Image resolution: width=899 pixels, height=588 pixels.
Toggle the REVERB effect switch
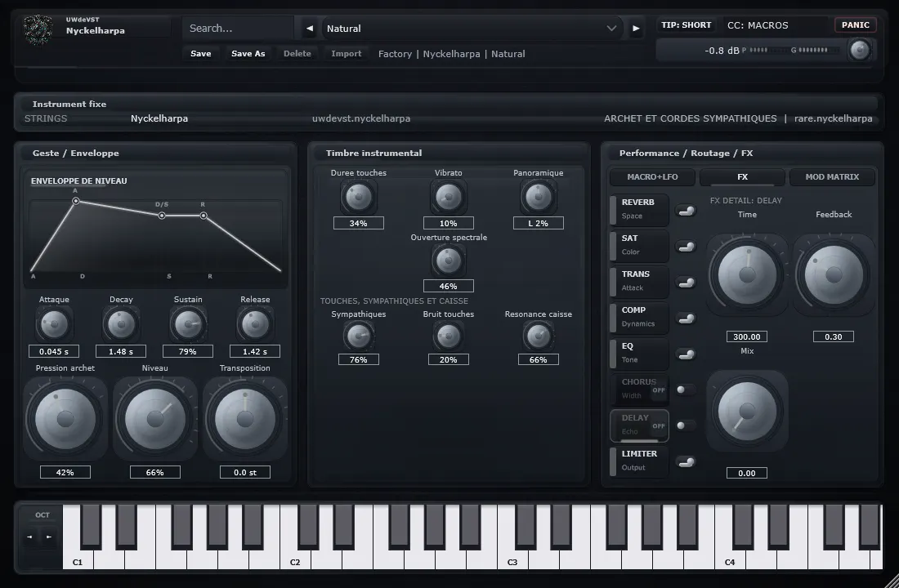pyautogui.click(x=686, y=211)
